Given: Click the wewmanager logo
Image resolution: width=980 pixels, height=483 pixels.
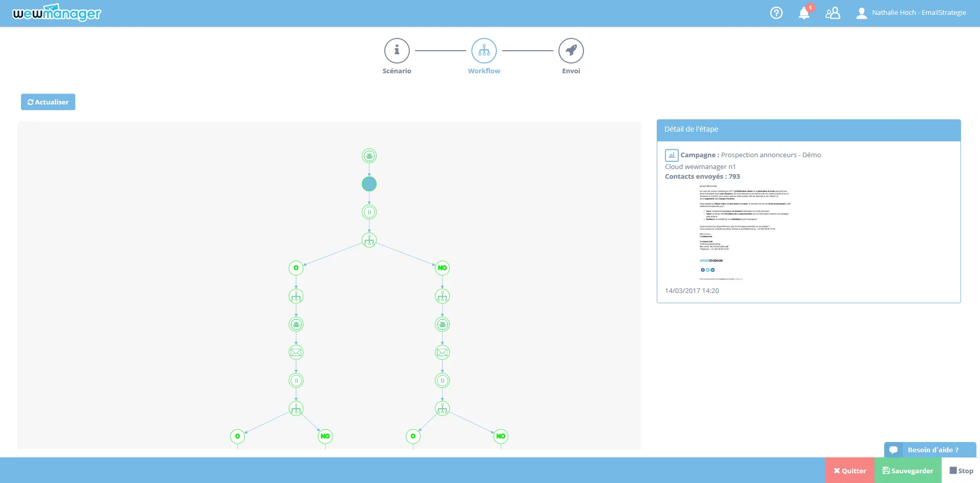Looking at the screenshot, I should click(56, 12).
